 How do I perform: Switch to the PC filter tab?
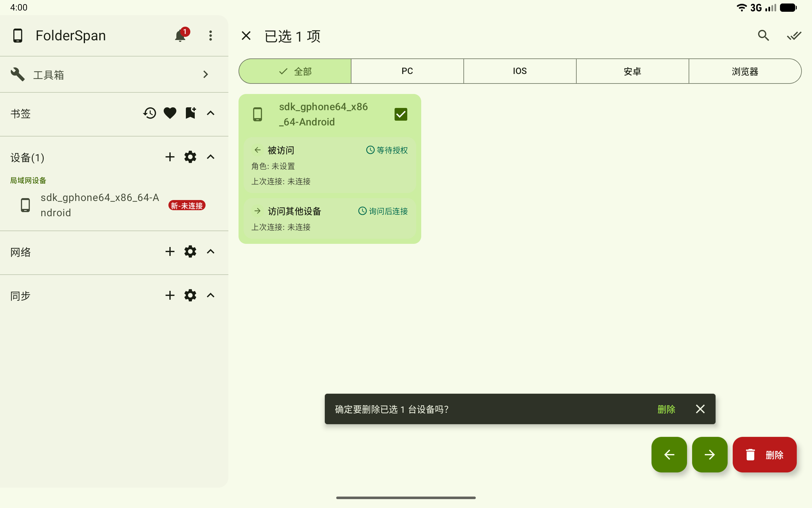(407, 71)
